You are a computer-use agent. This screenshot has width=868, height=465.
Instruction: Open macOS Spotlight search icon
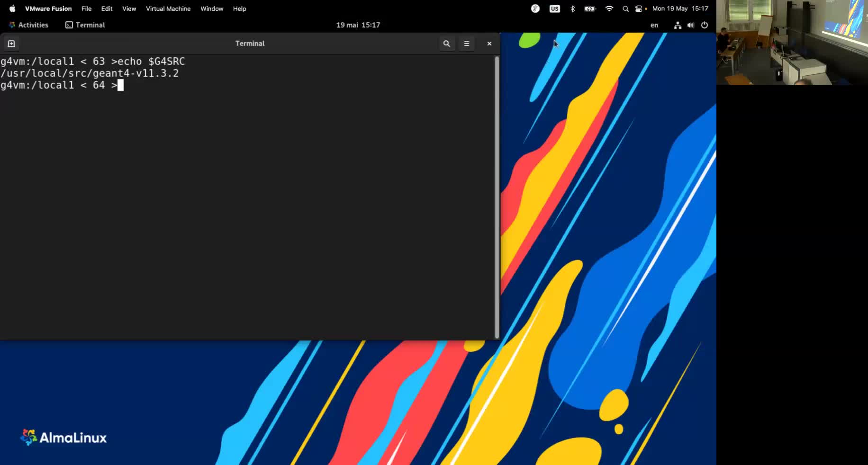[x=625, y=9]
